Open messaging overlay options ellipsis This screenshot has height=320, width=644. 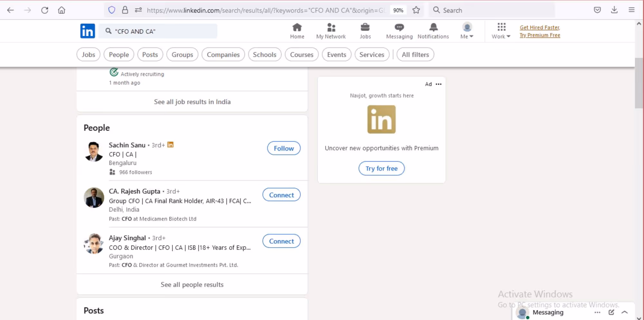point(597,312)
